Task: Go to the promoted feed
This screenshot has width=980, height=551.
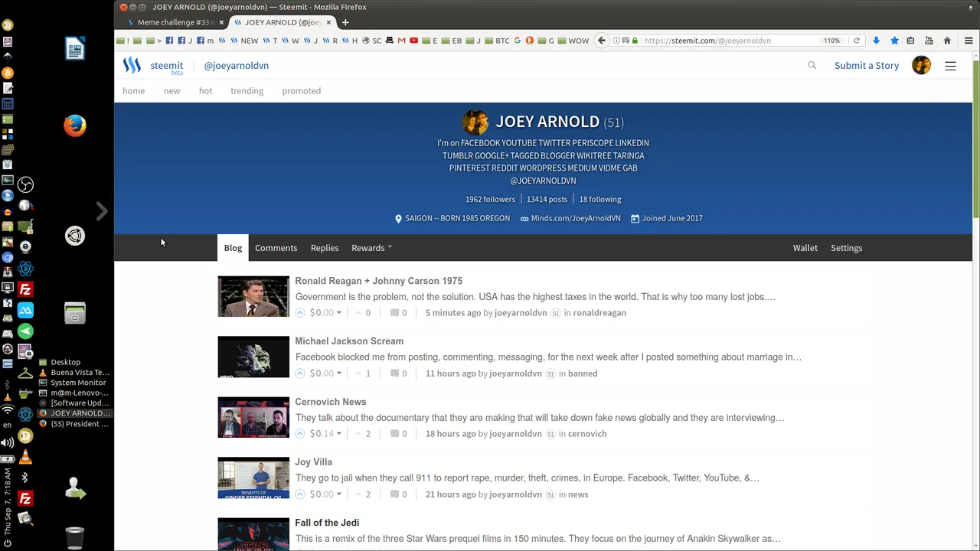Action: pos(301,90)
